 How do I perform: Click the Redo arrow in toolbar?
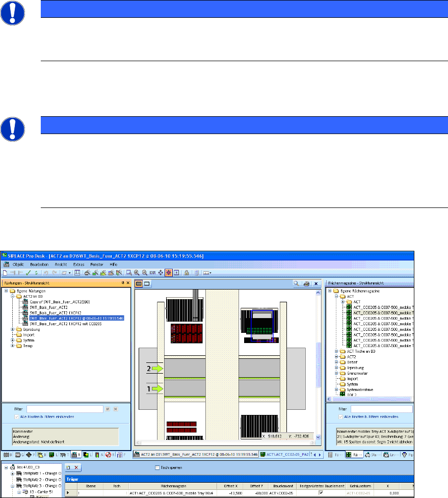tap(55, 273)
